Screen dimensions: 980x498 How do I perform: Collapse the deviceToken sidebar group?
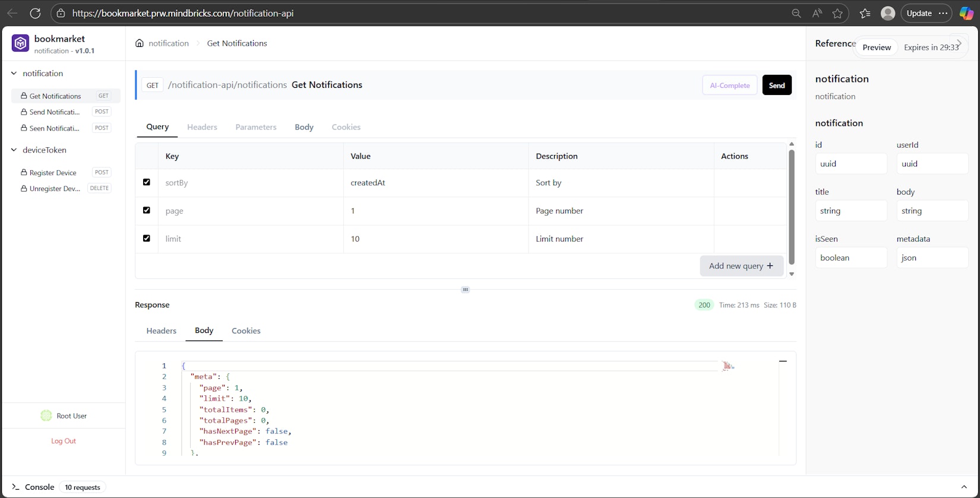[14, 150]
